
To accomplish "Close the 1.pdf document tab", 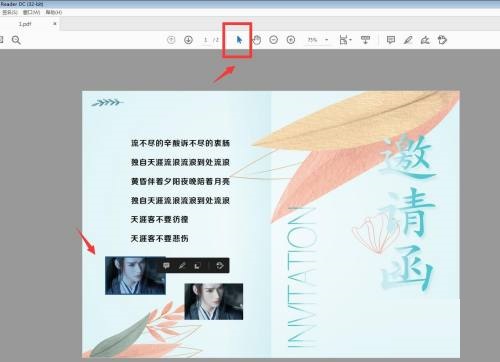I will (x=55, y=24).
